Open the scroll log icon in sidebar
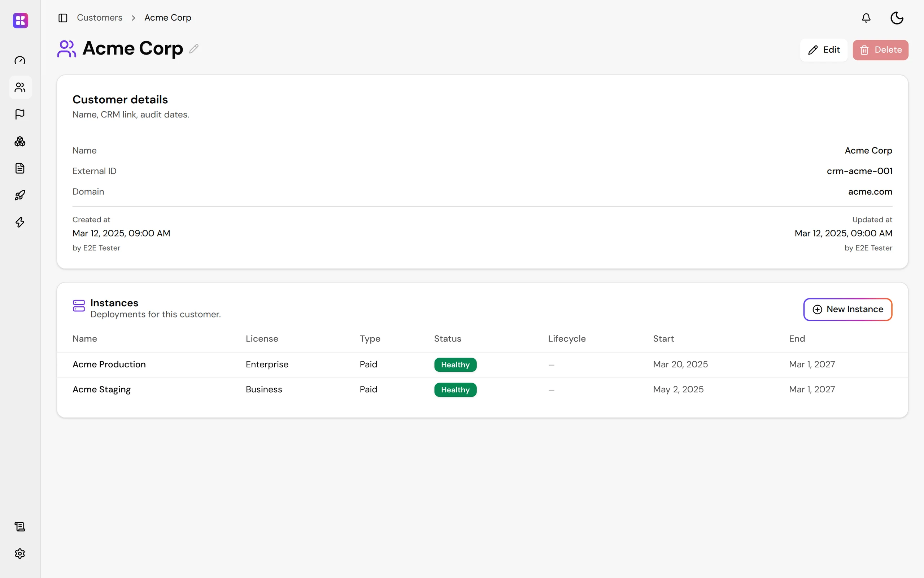The height and width of the screenshot is (578, 924). click(x=20, y=527)
